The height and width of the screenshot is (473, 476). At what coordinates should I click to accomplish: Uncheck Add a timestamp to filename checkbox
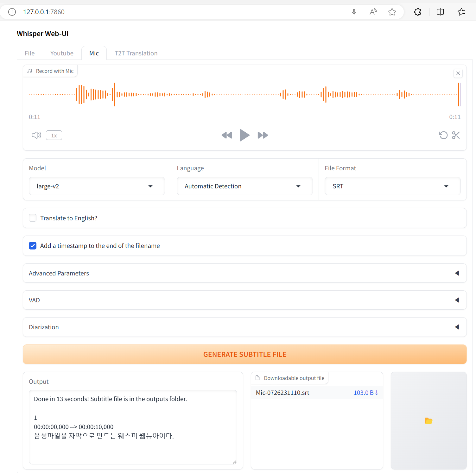(x=33, y=246)
